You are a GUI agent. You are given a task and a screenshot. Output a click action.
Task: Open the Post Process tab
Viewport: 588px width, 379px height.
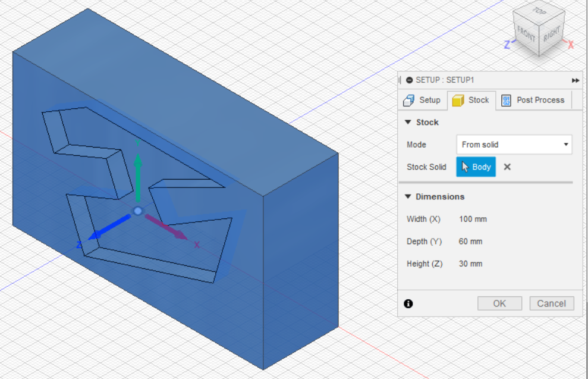[533, 100]
